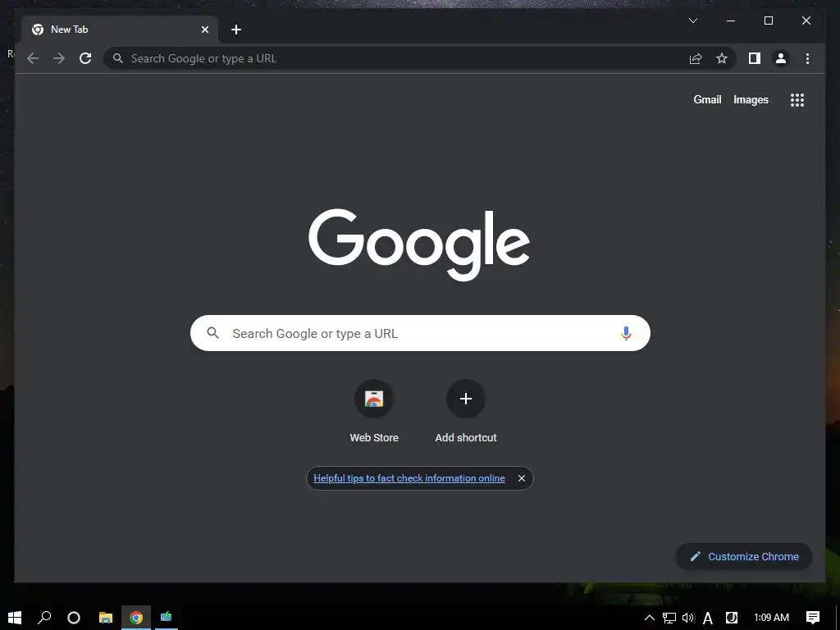Image resolution: width=840 pixels, height=630 pixels.
Task: Click the magnifier in the Google search box
Action: point(212,333)
